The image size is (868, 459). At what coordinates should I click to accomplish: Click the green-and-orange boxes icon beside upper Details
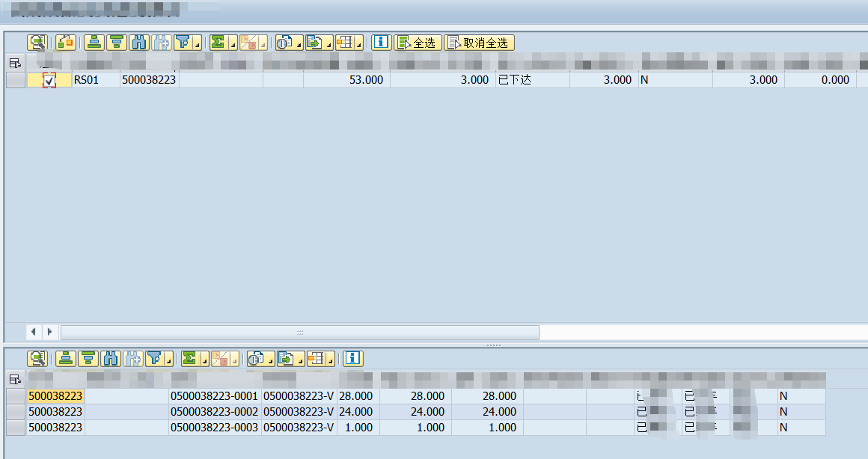pyautogui.click(x=66, y=43)
